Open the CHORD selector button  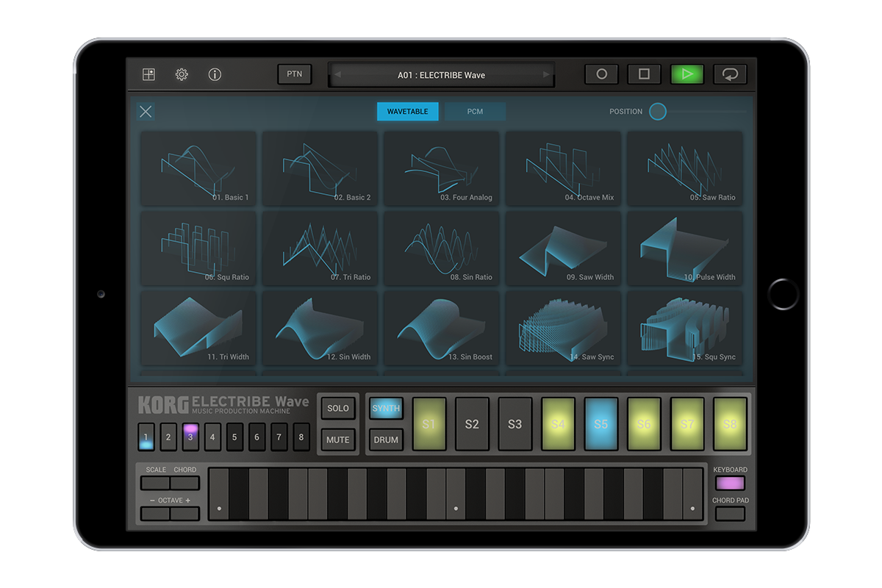(x=184, y=483)
